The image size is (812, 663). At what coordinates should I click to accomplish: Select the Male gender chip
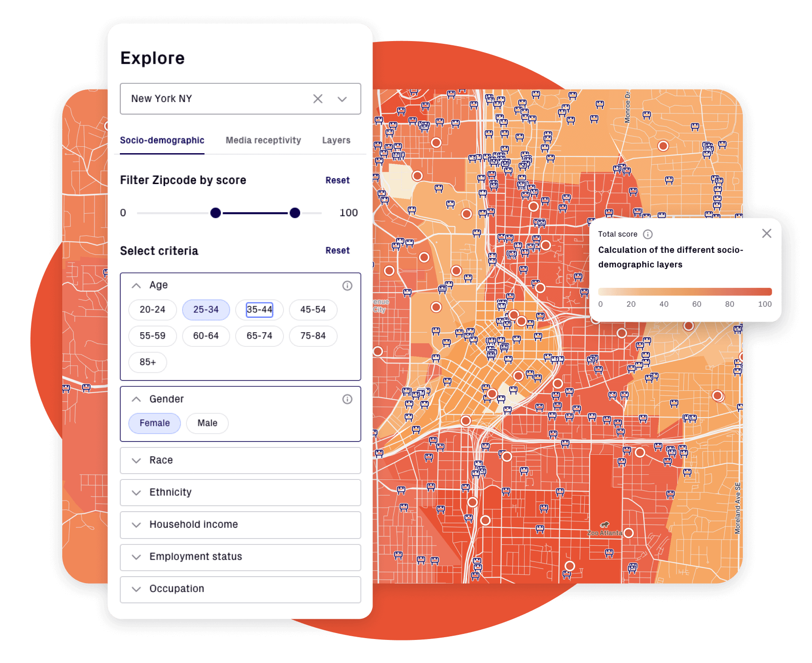click(207, 423)
